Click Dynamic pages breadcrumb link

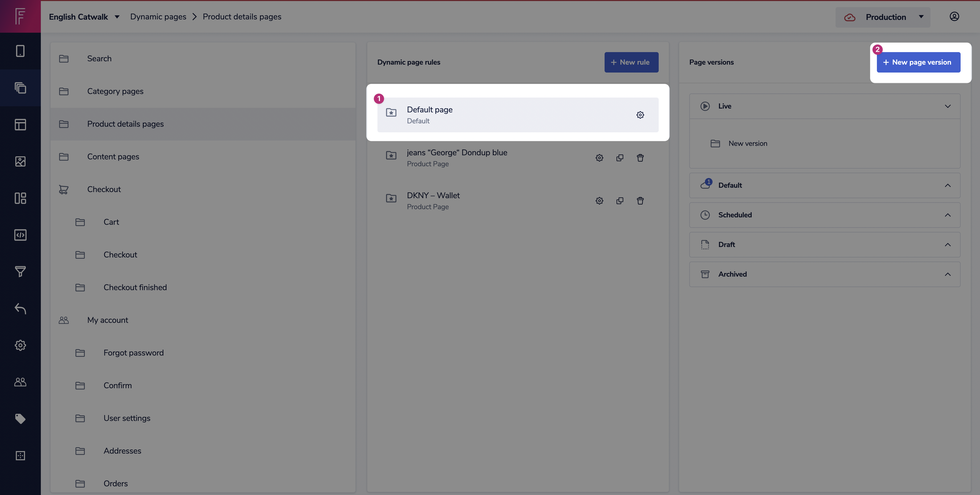[x=158, y=17]
